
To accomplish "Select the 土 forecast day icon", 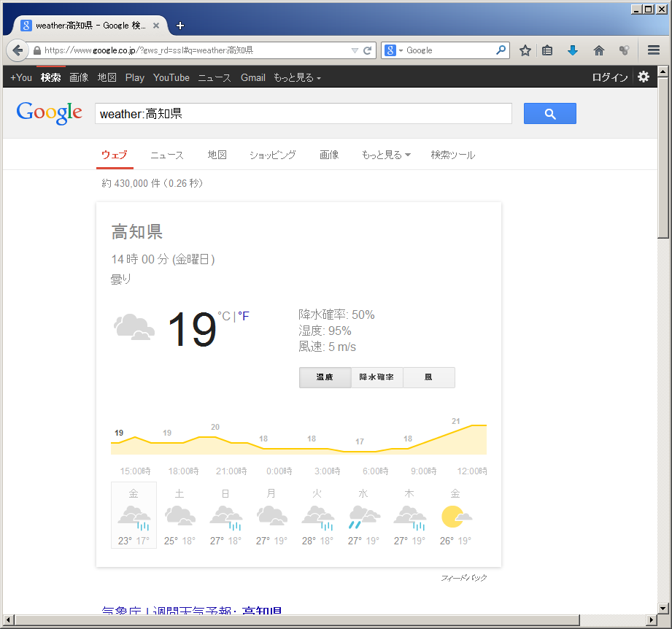I will (180, 515).
